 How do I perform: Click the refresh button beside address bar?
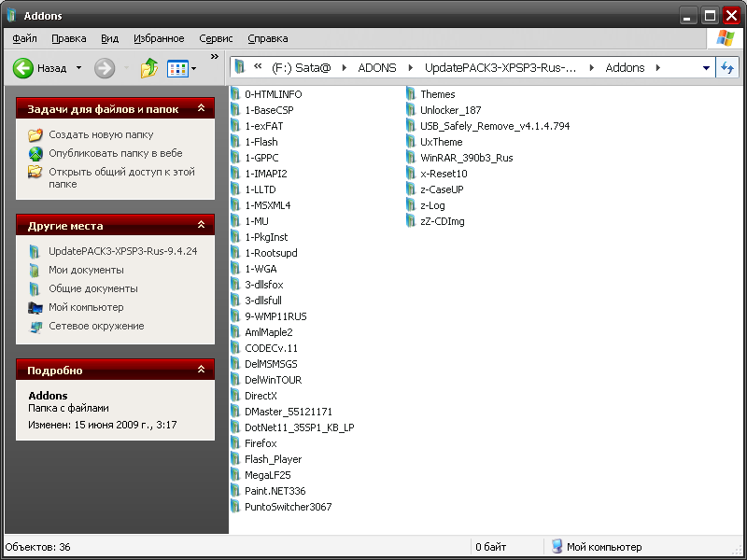(x=727, y=68)
